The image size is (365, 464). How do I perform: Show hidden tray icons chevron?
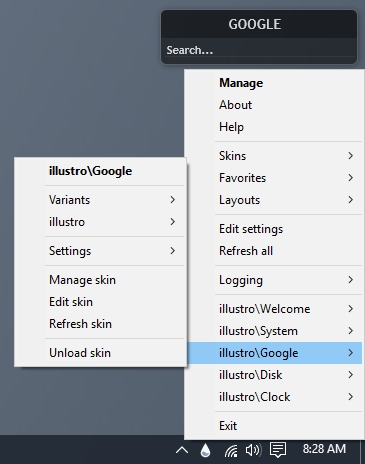coord(182,451)
